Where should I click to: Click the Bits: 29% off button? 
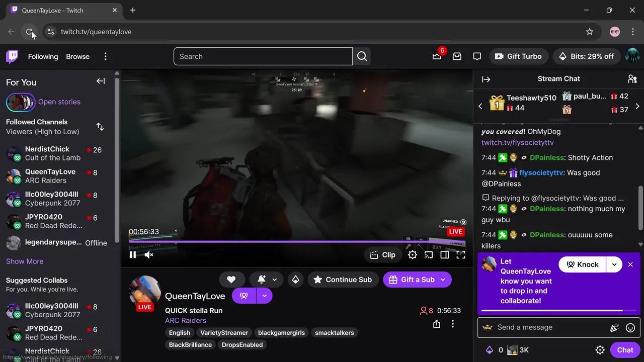pyautogui.click(x=586, y=56)
